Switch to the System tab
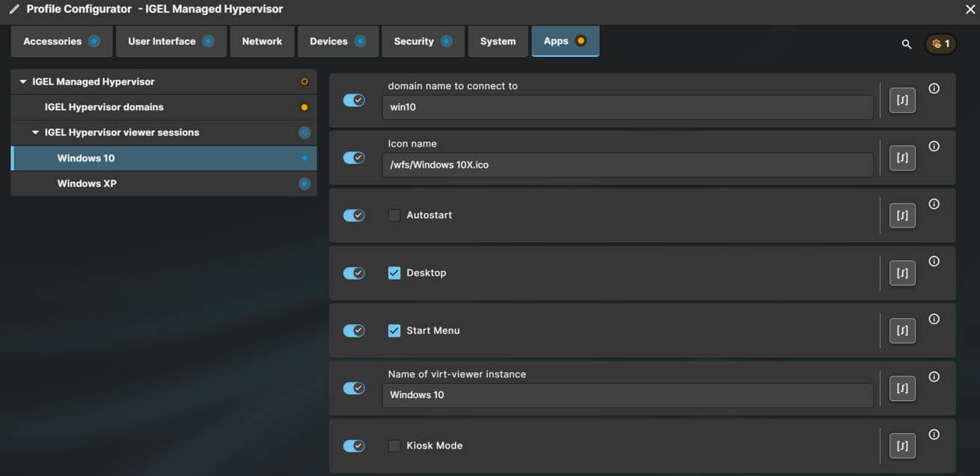The height and width of the screenshot is (476, 980). (x=498, y=41)
